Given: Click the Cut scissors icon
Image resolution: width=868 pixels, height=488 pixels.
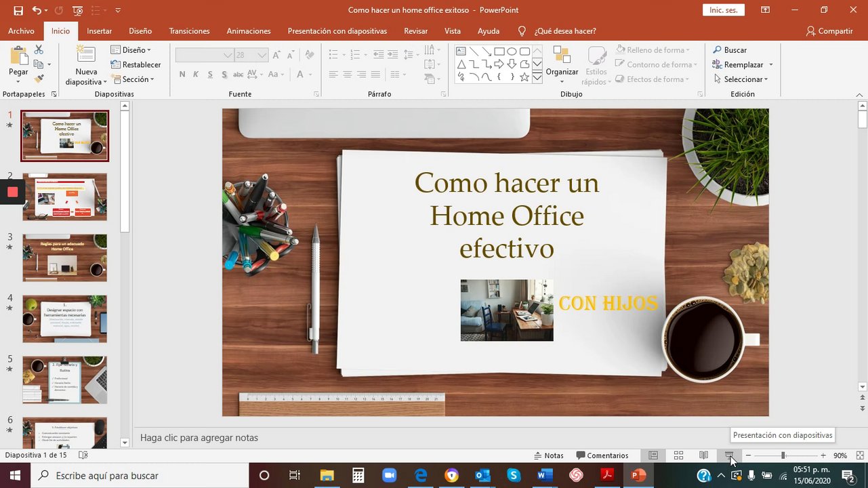Looking at the screenshot, I should pyautogui.click(x=39, y=50).
